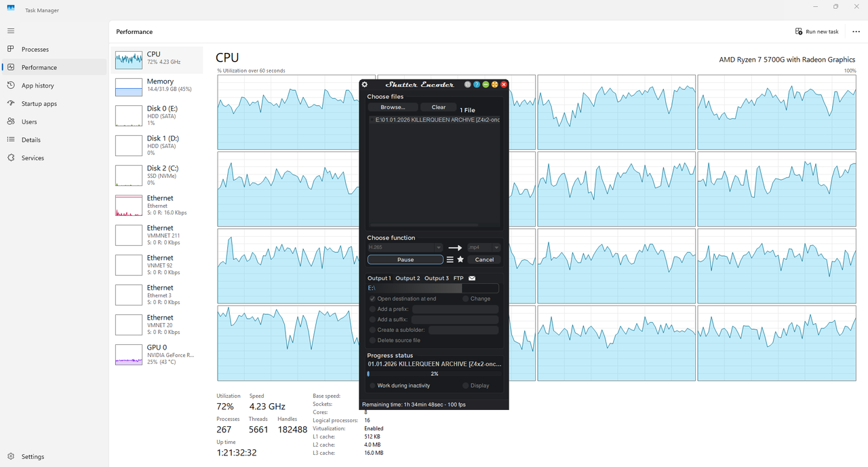Screen dimensions: 868x467
Task: Click the prefix text field
Action: tap(455, 309)
